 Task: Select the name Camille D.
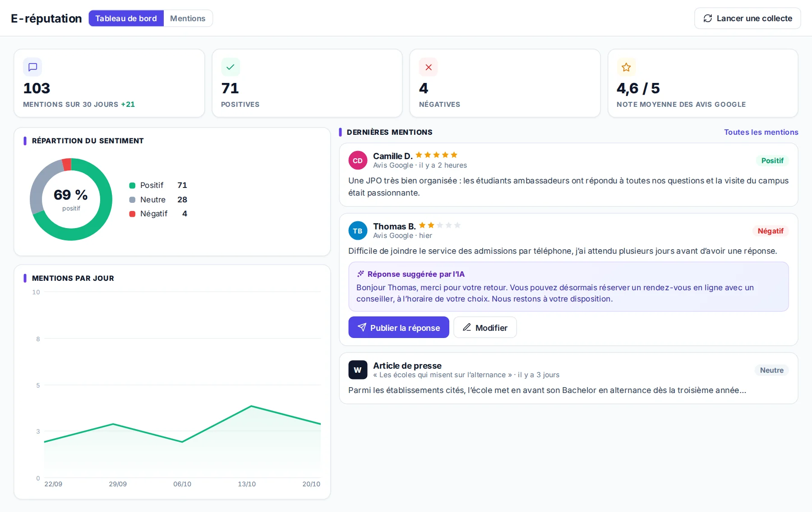click(392, 156)
